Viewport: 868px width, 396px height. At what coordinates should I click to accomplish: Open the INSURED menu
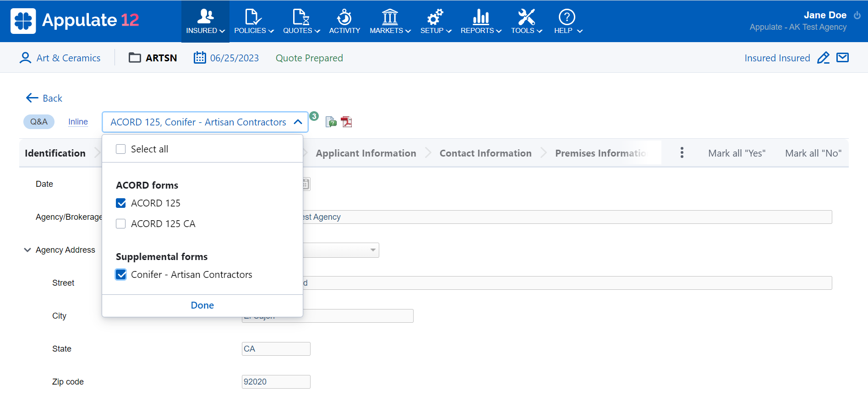point(205,22)
